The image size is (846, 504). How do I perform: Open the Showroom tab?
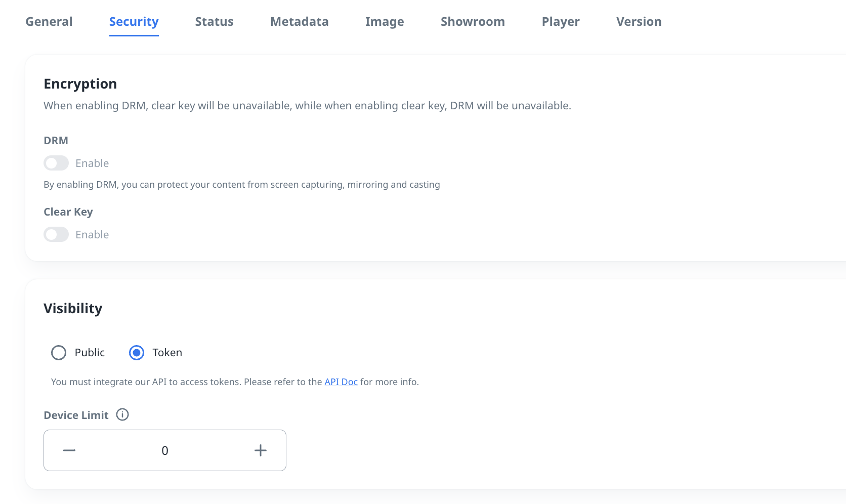coord(473,22)
